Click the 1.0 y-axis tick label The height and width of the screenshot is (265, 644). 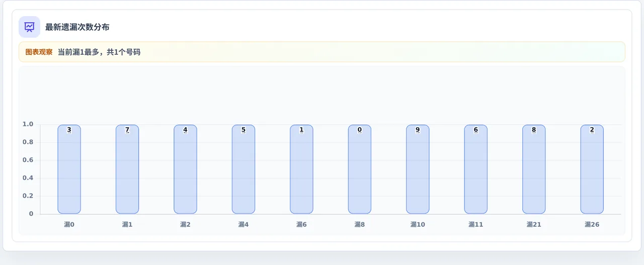pos(28,124)
